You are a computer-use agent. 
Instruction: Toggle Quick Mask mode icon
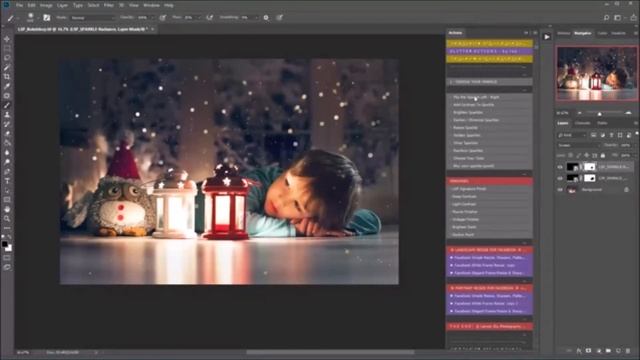[x=7, y=258]
